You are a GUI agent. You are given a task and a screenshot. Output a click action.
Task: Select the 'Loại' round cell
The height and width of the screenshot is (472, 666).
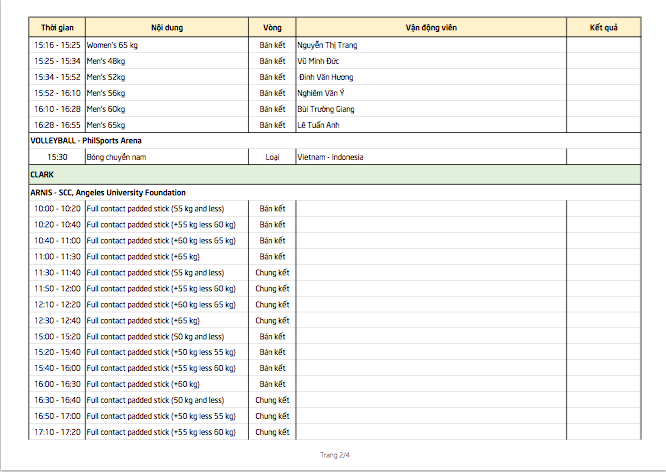click(x=271, y=157)
